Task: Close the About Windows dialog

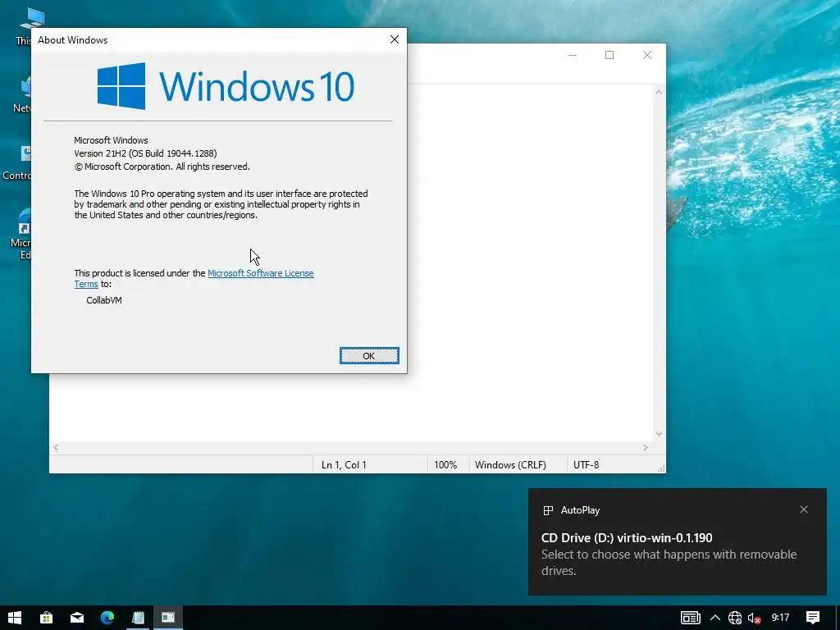Action: (395, 39)
